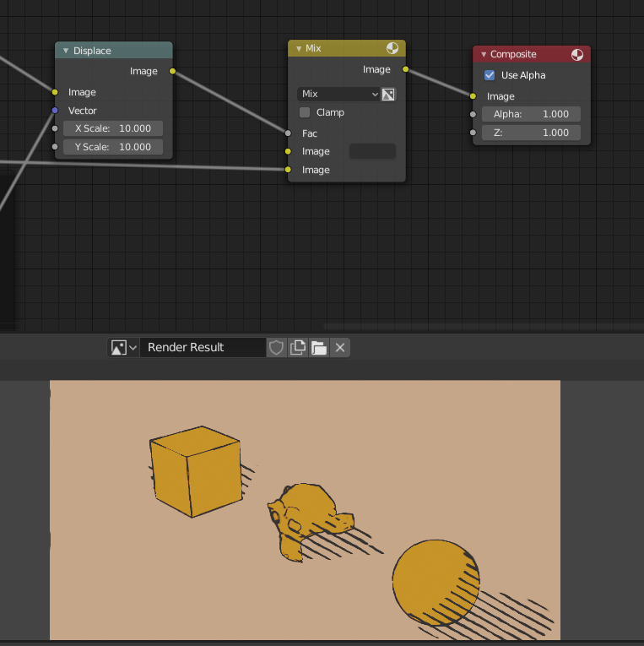Click the open image folder icon
The image size is (644, 646).
319,348
